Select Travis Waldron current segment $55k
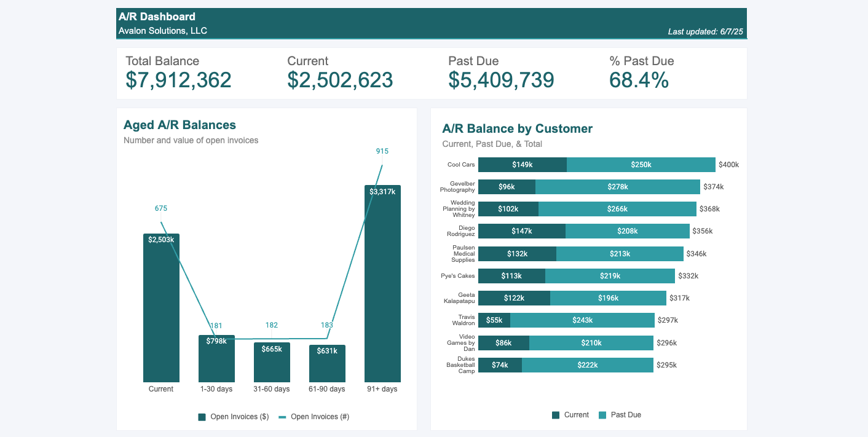This screenshot has height=437, width=868. (x=494, y=320)
